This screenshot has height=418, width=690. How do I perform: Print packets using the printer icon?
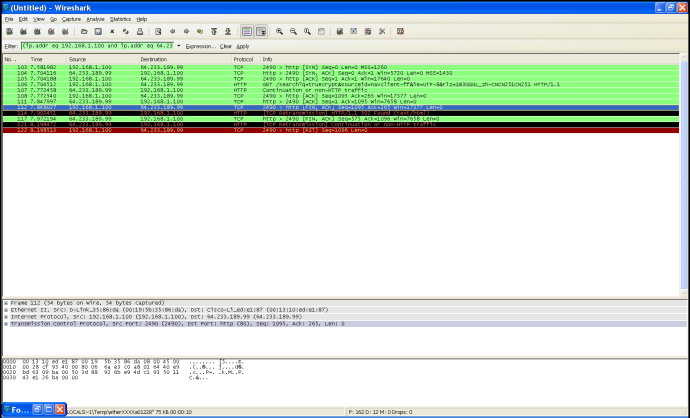(x=140, y=32)
